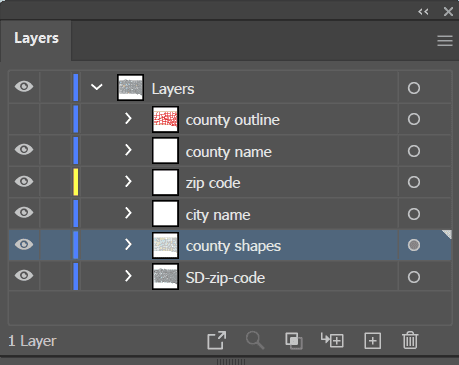Click the '1 Layer' status text

pos(32,341)
